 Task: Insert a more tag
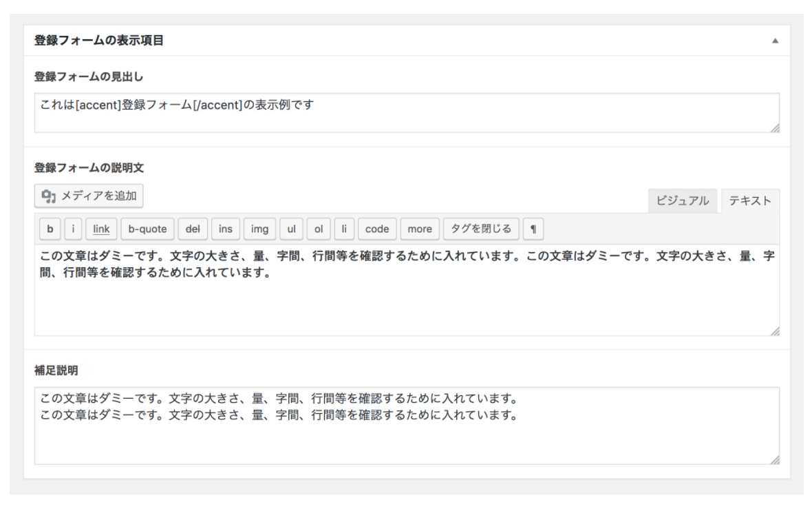[x=419, y=229]
